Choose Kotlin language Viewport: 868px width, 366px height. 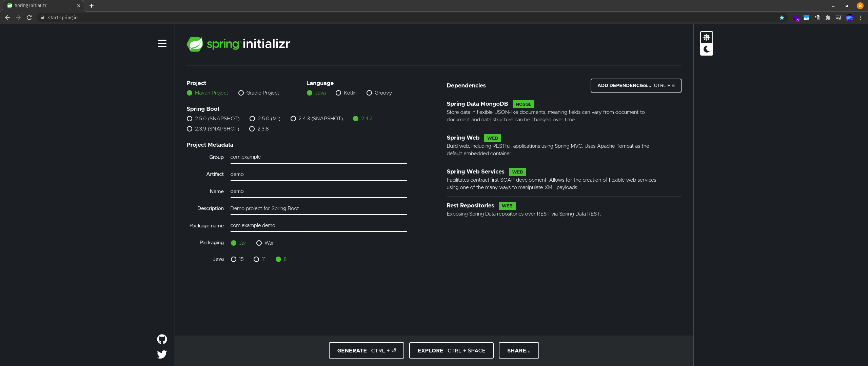point(346,93)
